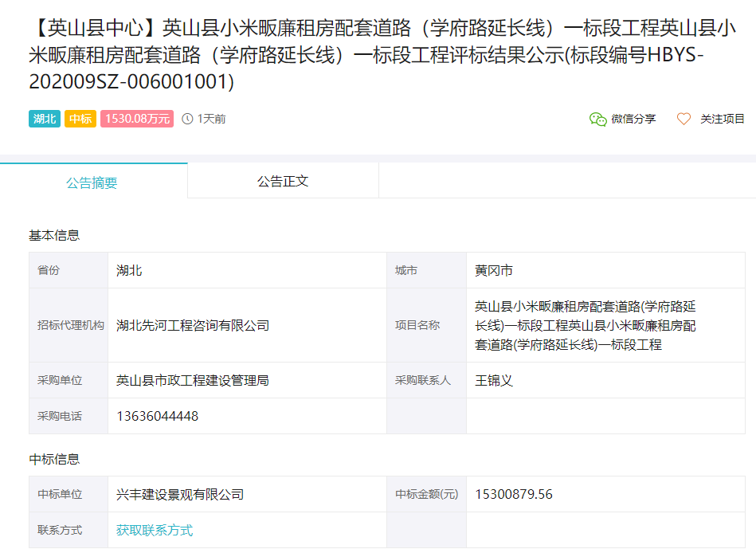Click the heart follow-project icon
Screen dimensions: 756x549
(x=684, y=119)
